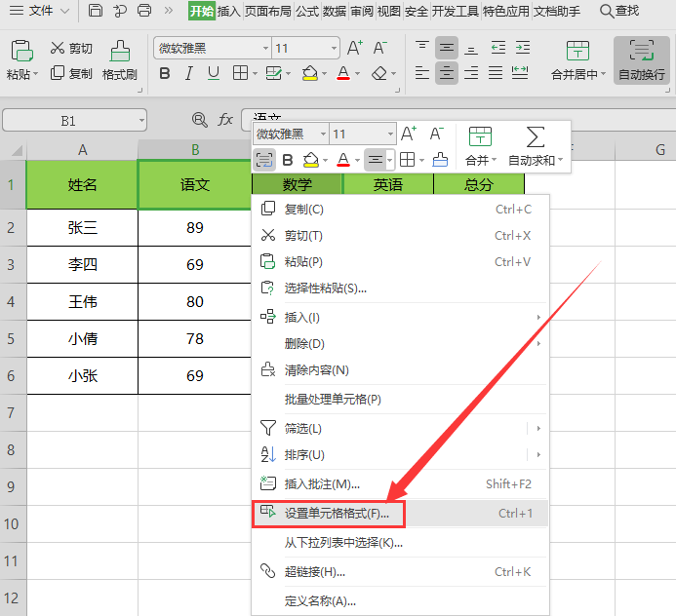Click the decrease indent icon
This screenshot has height=616, width=676.
pos(497,48)
